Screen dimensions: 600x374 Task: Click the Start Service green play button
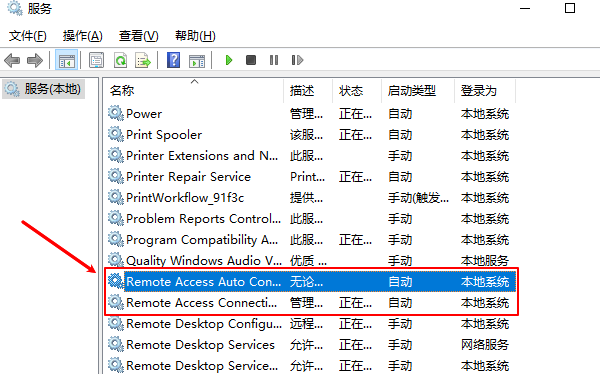[x=229, y=60]
